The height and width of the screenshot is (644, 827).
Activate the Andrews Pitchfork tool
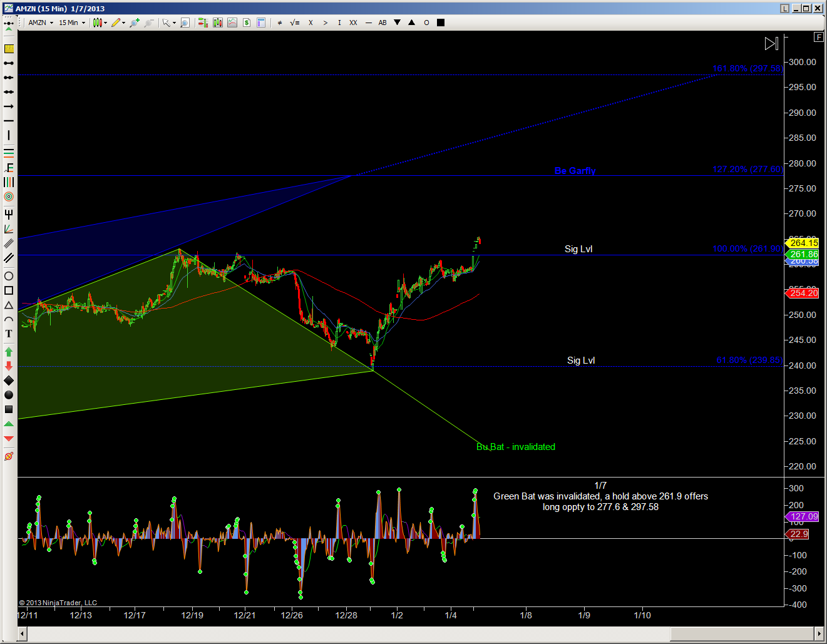point(9,214)
